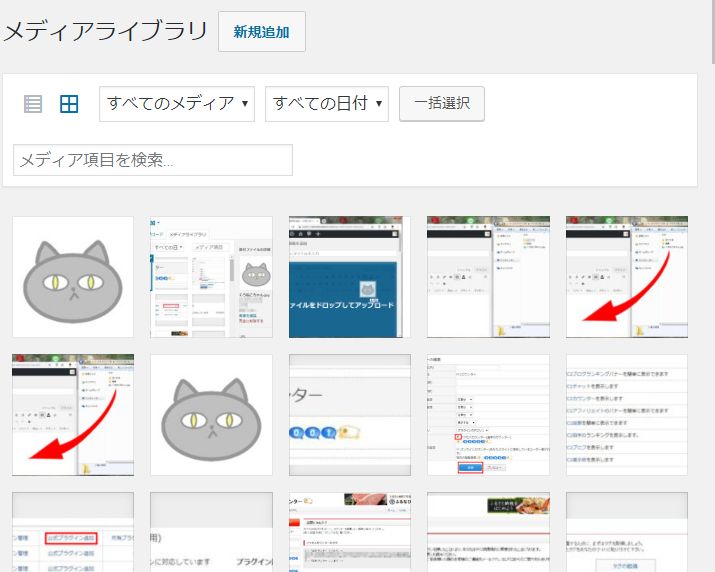
Task: Select the blue drop-files-to-upload thumbnail
Action: coord(350,277)
